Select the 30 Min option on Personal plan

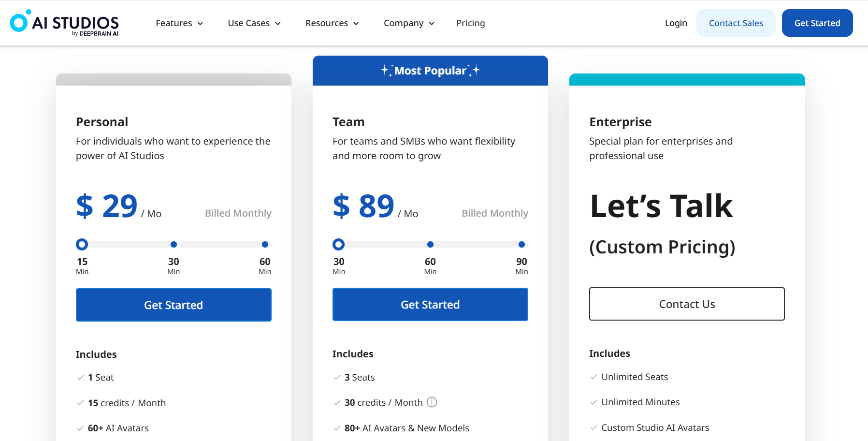(174, 245)
